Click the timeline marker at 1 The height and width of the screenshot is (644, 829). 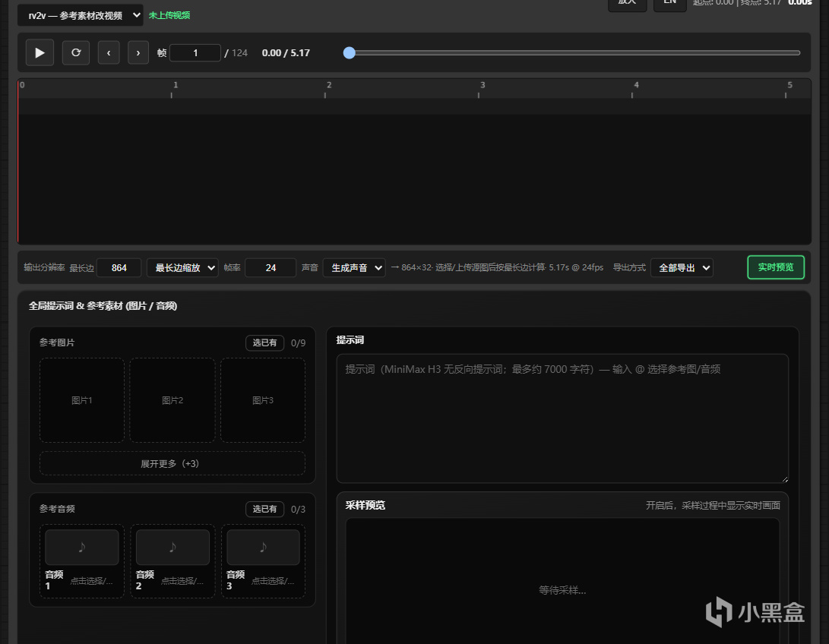(176, 85)
